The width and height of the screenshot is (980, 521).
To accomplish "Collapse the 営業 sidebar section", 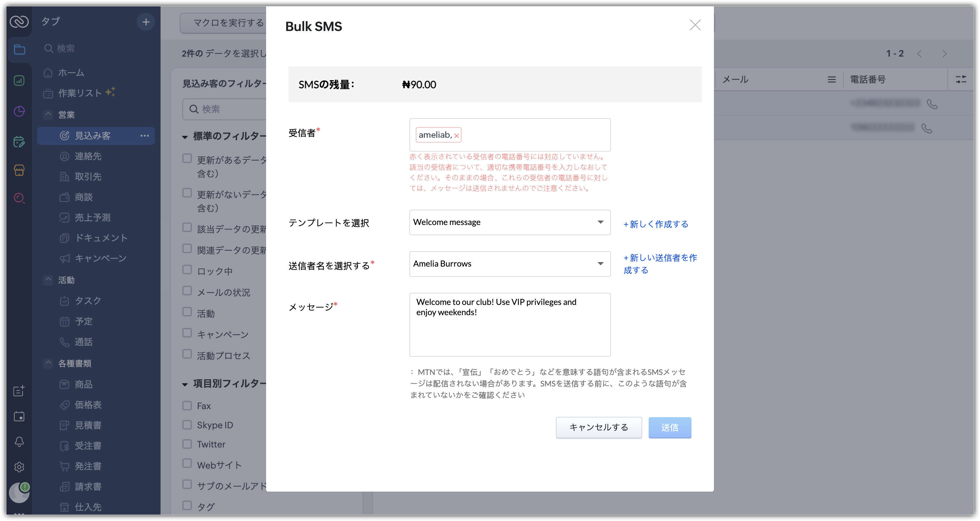I will (48, 114).
